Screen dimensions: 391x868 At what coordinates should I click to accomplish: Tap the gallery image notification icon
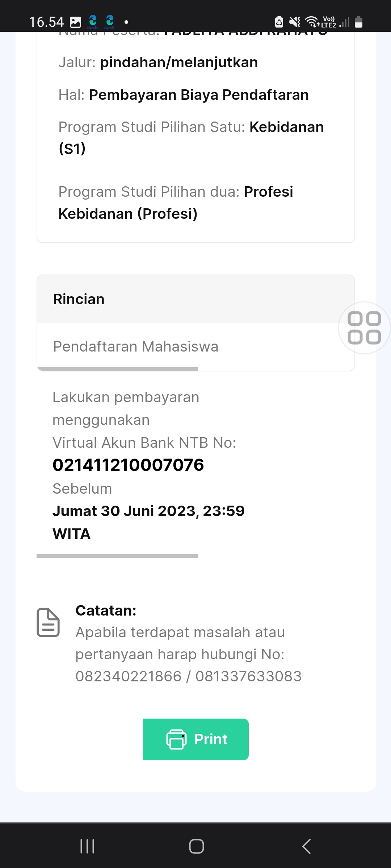point(75,22)
